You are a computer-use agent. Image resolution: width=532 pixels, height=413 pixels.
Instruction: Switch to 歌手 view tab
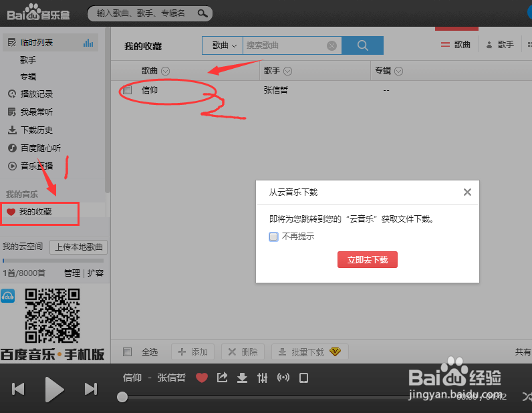click(x=500, y=45)
